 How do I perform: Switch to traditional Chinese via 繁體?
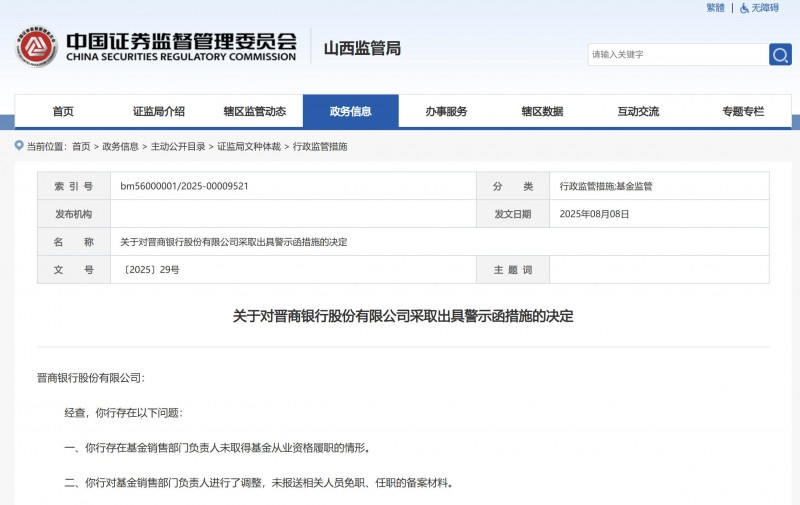pos(715,8)
